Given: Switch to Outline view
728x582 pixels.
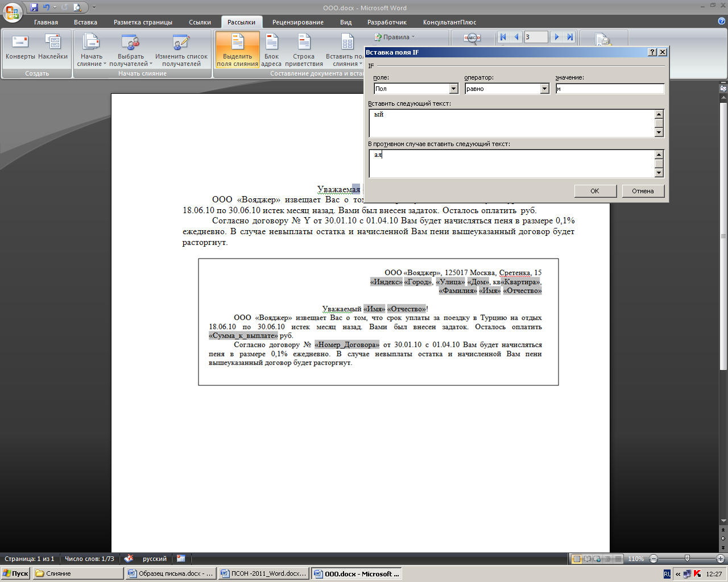Looking at the screenshot, I should pos(608,559).
